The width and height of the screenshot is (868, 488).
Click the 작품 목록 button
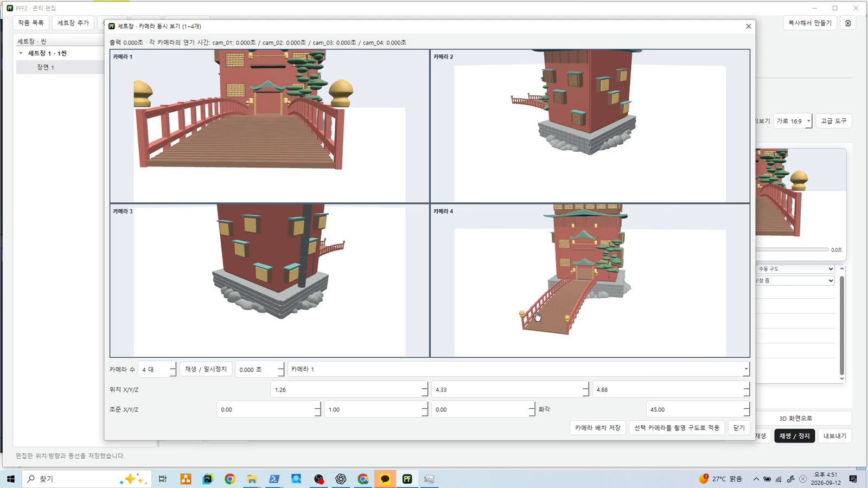pyautogui.click(x=31, y=23)
